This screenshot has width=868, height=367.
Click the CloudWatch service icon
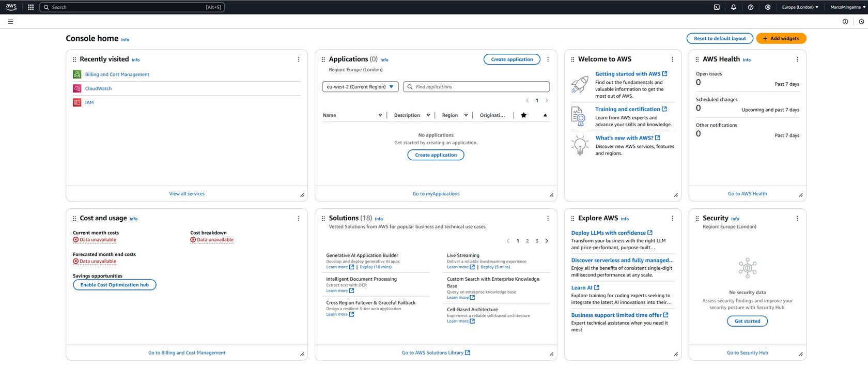(77, 88)
